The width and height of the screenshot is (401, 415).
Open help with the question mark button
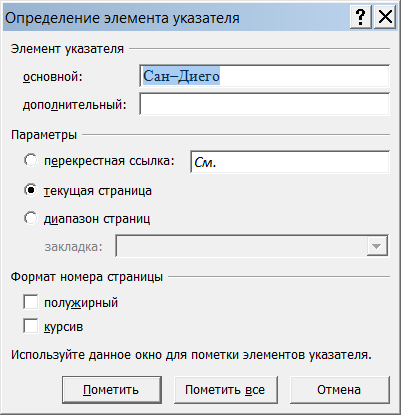(360, 17)
